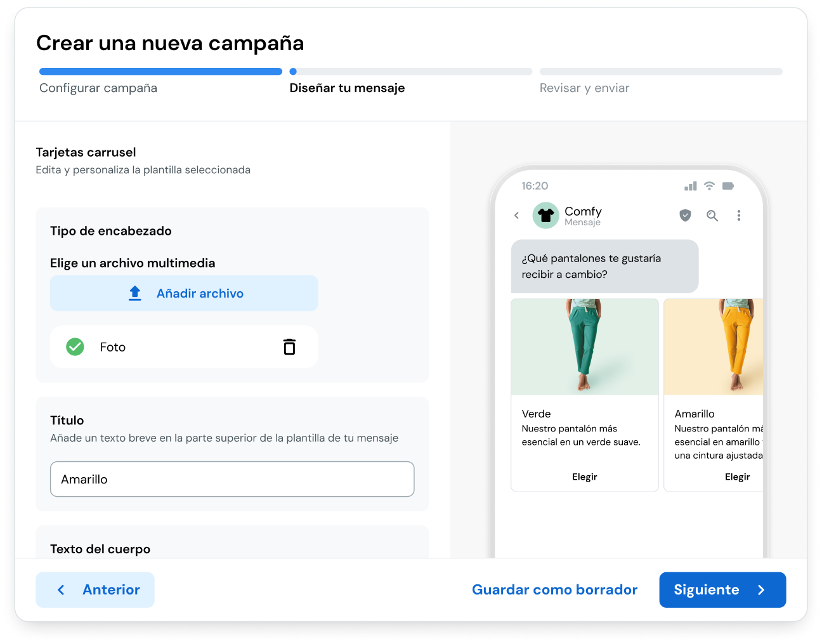Click the upload arrow icon beside Añadir archivo

click(135, 293)
